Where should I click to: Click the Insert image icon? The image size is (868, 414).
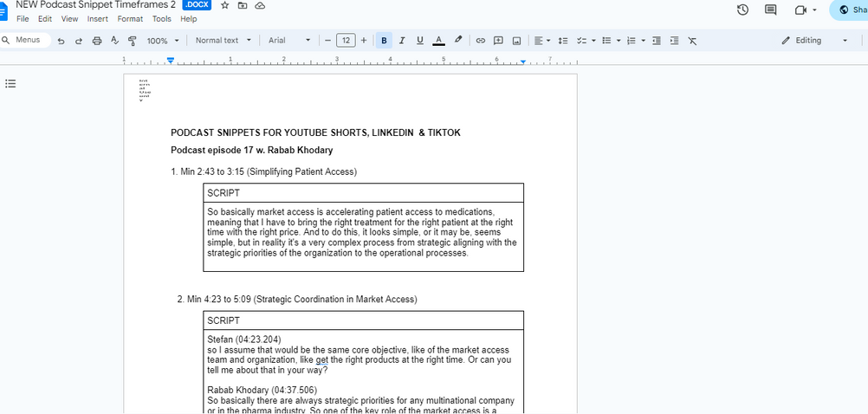[516, 41]
